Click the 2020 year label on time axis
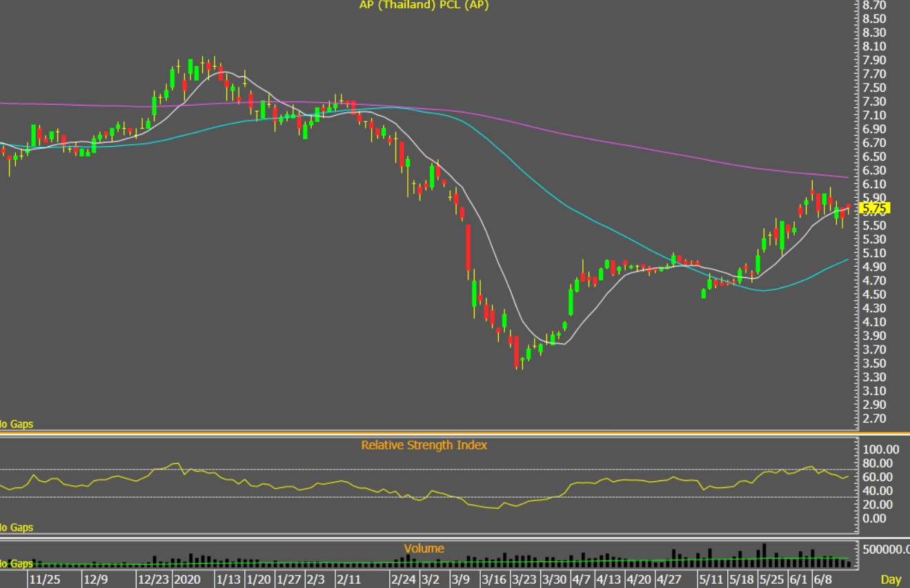 coord(188,579)
